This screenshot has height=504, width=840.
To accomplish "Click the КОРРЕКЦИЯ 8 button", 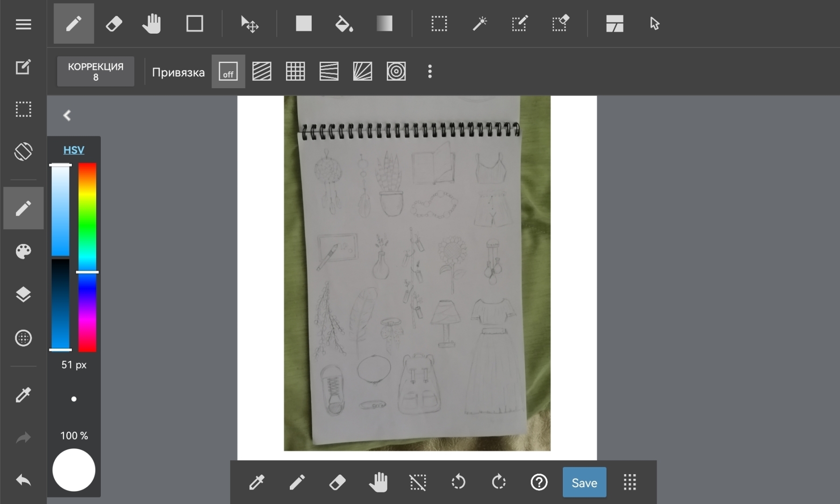I will (96, 72).
